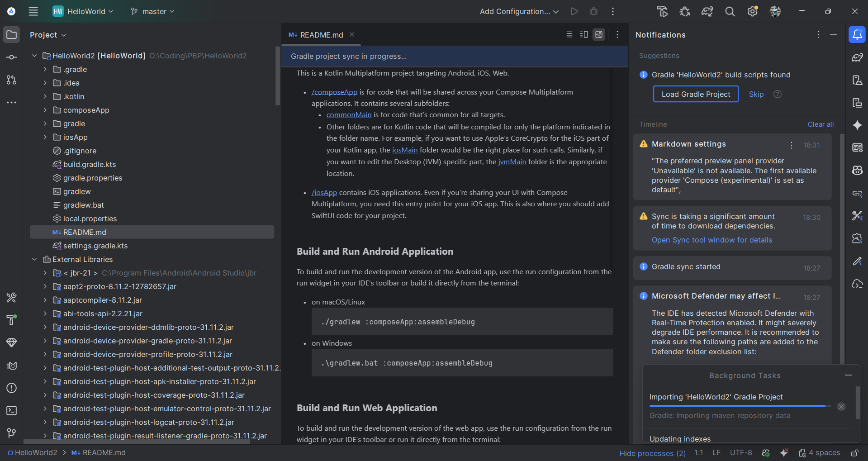This screenshot has width=868, height=461.
Task: Open the Problems tool window icon
Action: click(x=12, y=388)
